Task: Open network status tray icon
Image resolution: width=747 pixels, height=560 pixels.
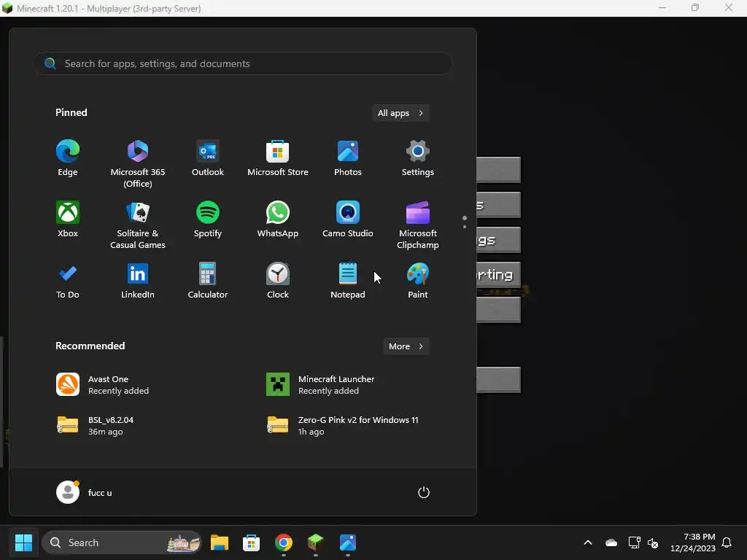Action: 634,542
